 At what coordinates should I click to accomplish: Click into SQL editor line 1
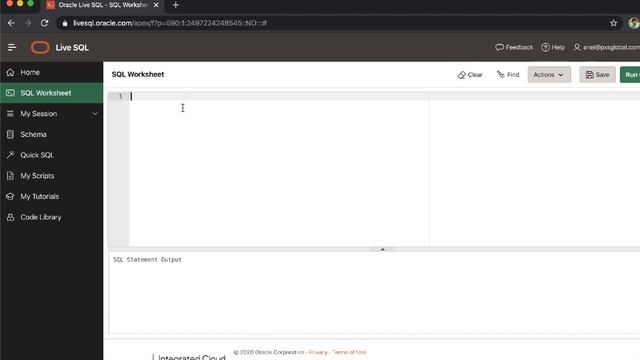(x=384, y=96)
